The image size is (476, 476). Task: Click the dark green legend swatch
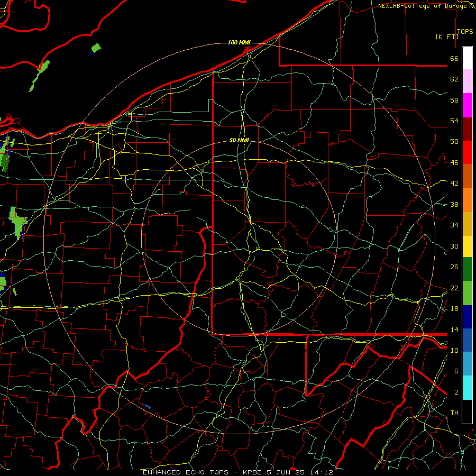(467, 269)
